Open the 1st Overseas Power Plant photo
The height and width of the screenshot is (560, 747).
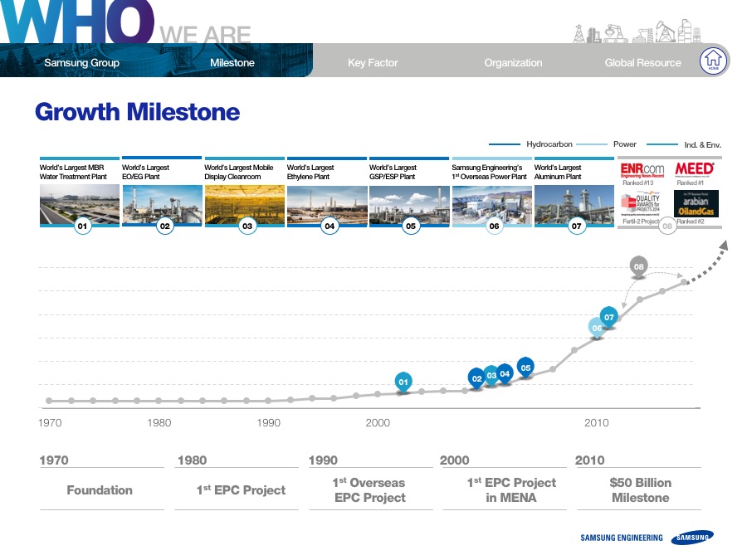(x=492, y=205)
